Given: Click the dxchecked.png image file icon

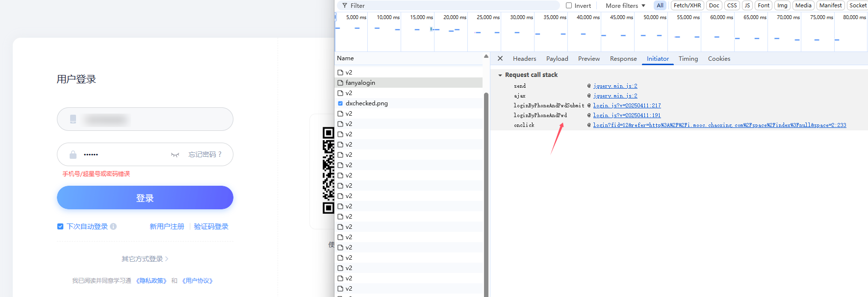Looking at the screenshot, I should [340, 103].
